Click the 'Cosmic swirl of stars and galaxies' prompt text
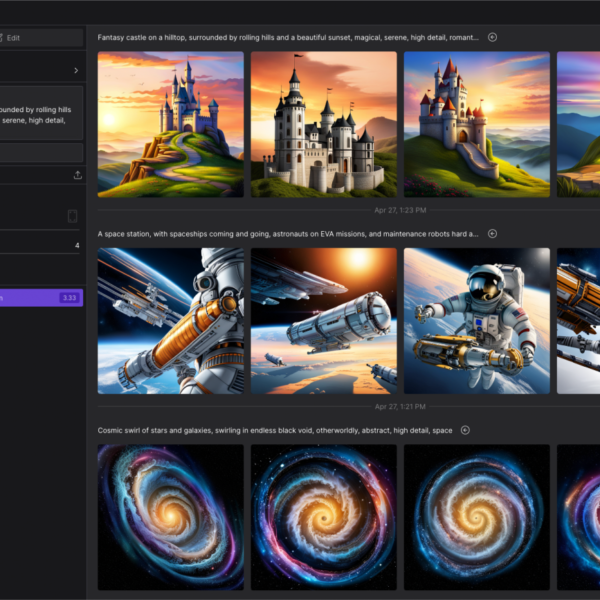This screenshot has height=600, width=600. coord(275,430)
